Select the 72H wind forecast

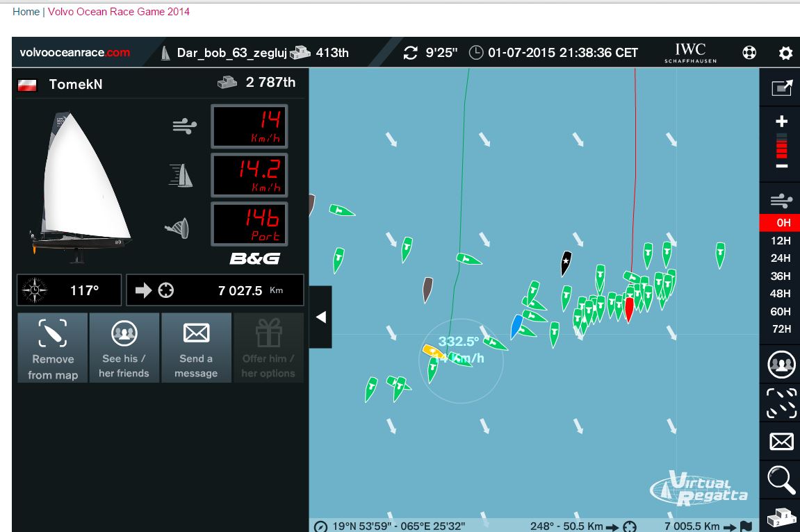[781, 329]
